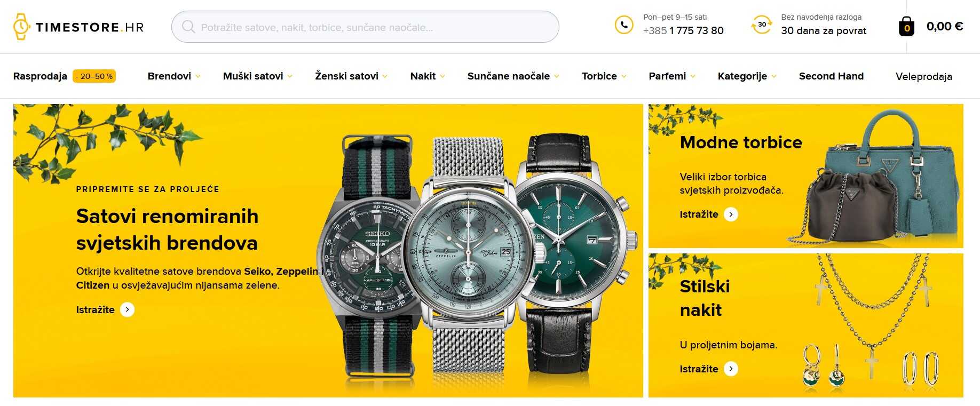
Task: Click the search magnifier icon
Action: (188, 27)
